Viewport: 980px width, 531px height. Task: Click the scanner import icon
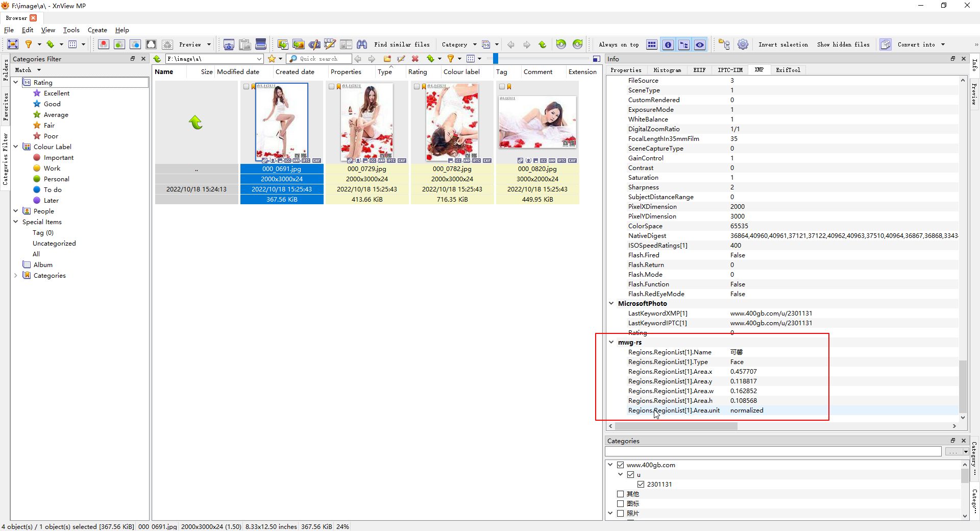tap(261, 44)
